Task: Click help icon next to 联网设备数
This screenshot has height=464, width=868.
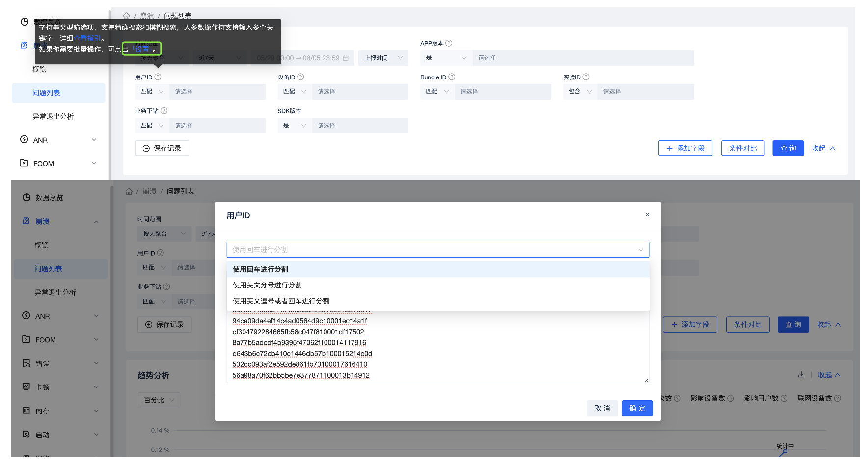Action: tap(838, 398)
